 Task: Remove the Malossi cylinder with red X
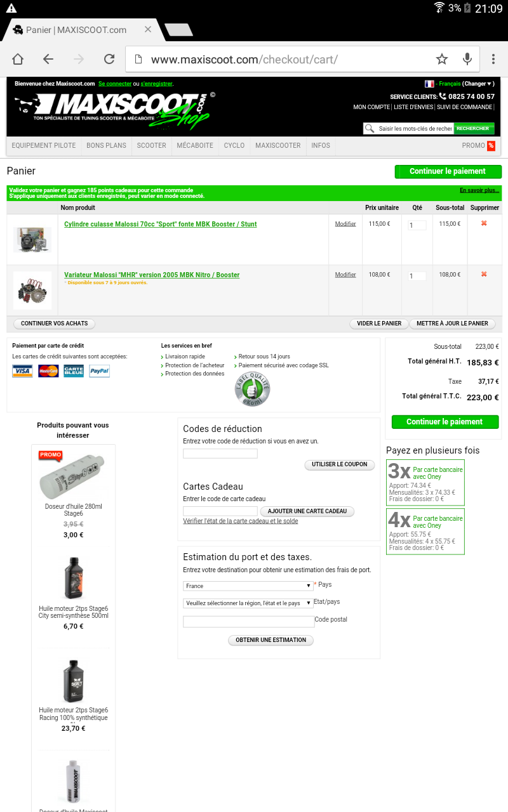484,223
